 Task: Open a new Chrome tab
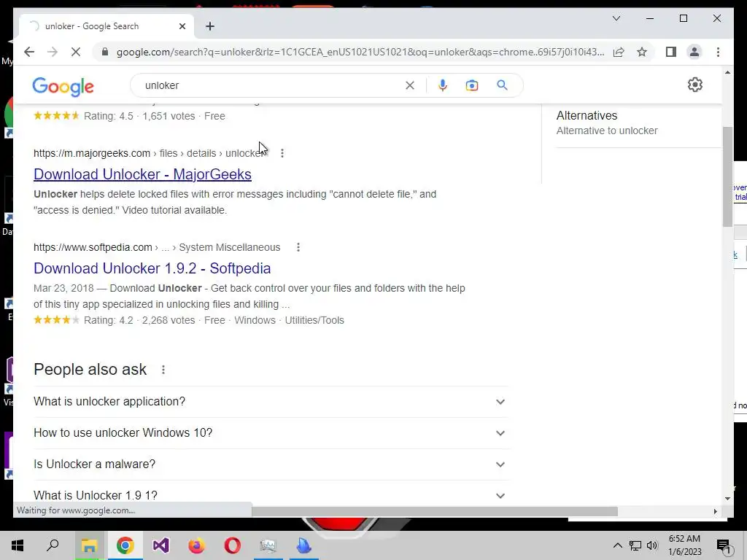[x=210, y=26]
